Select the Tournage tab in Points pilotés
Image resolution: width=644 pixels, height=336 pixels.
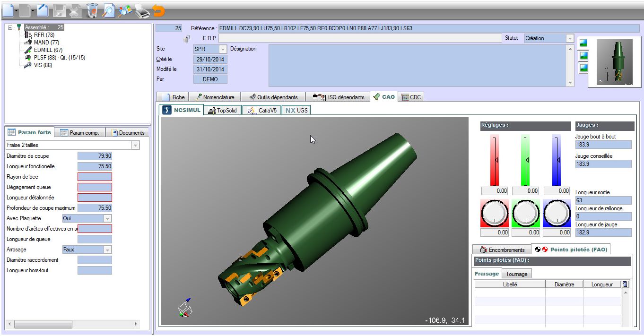point(516,274)
